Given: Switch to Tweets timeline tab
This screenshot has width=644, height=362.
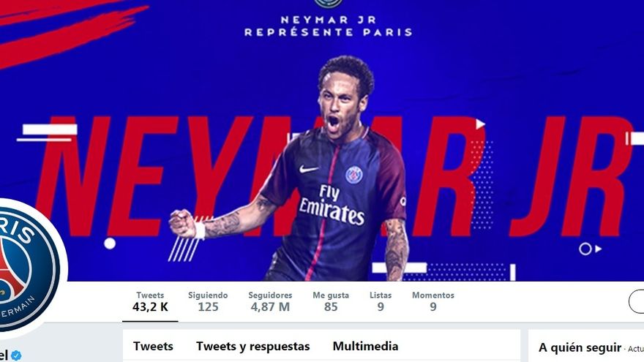Looking at the screenshot, I should pyautogui.click(x=153, y=347).
